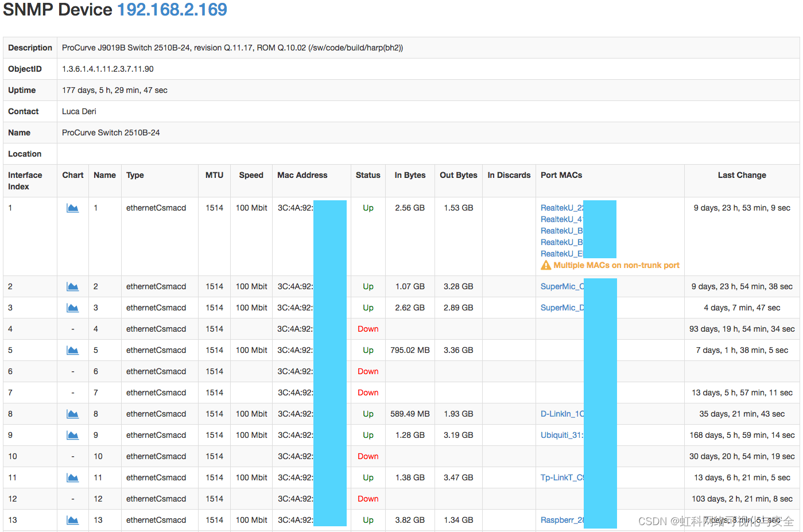803x532 pixels.
Task: Open the chart for interface 3
Action: point(72,308)
